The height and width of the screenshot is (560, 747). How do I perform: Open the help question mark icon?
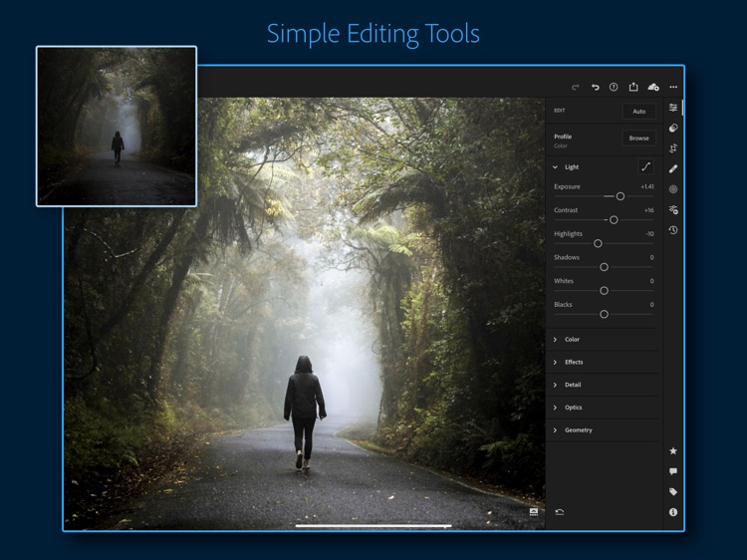[614, 87]
